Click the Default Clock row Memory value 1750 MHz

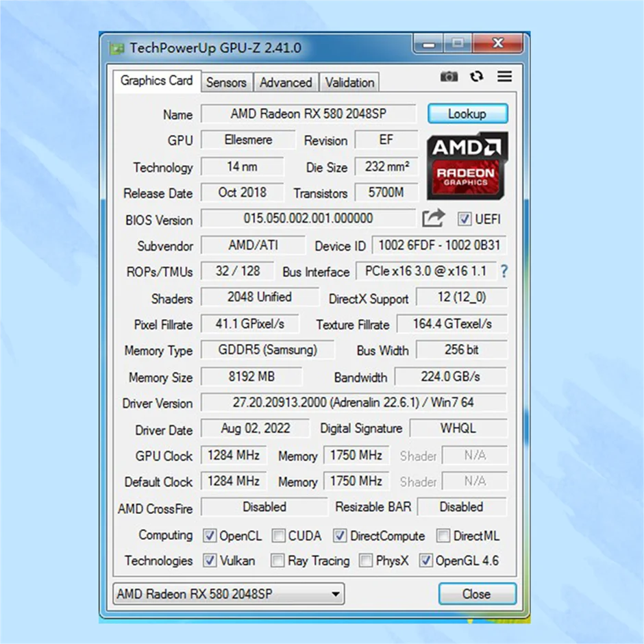tap(356, 482)
